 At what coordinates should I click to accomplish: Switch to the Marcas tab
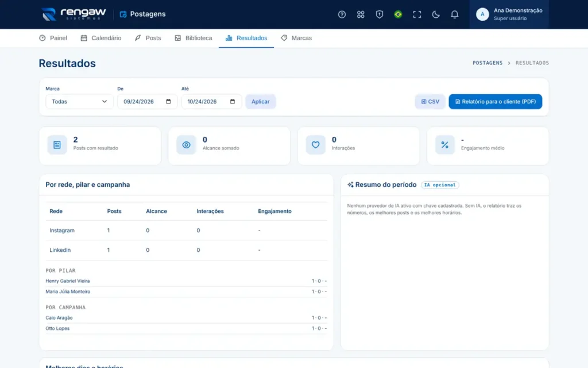pyautogui.click(x=296, y=38)
